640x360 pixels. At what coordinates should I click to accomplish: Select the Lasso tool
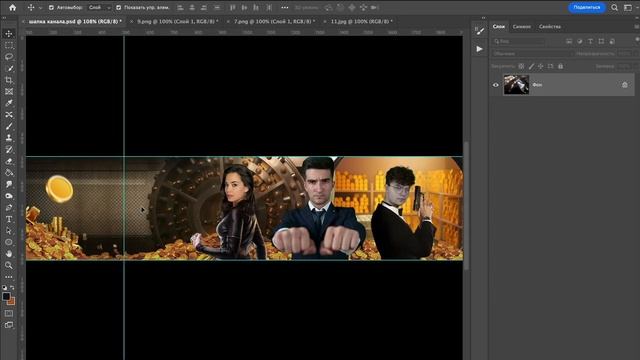pyautogui.click(x=9, y=57)
